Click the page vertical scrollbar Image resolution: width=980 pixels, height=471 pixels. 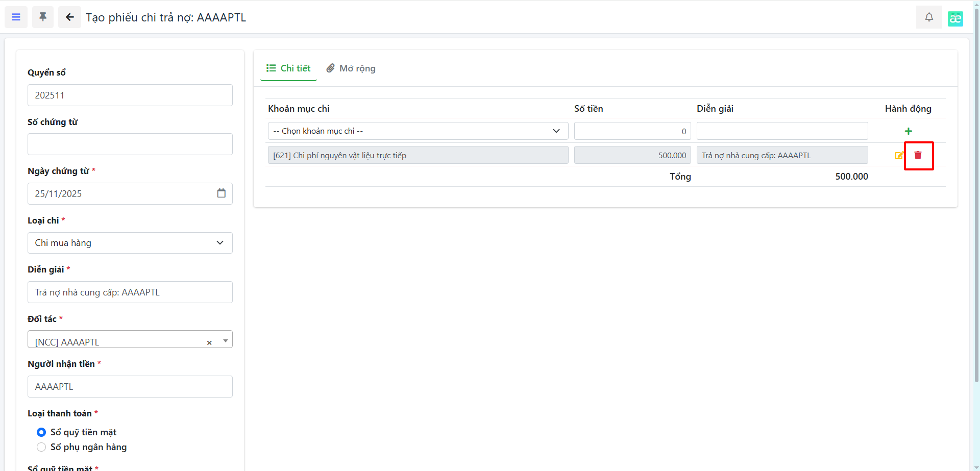click(x=976, y=204)
